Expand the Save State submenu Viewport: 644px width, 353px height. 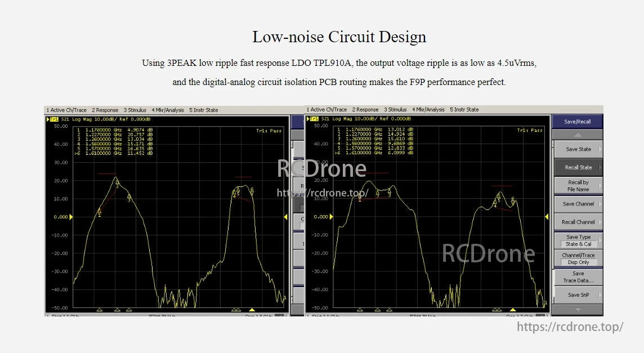(579, 149)
